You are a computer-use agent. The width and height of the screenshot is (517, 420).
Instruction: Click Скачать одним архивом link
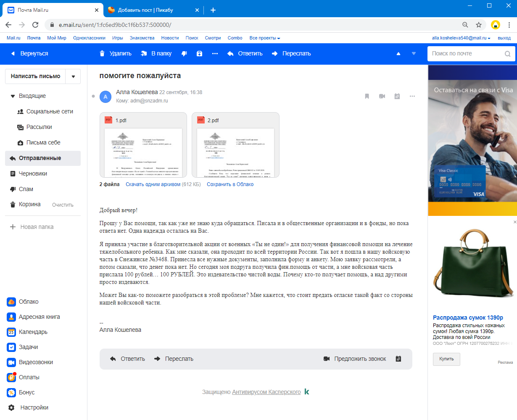pos(153,184)
